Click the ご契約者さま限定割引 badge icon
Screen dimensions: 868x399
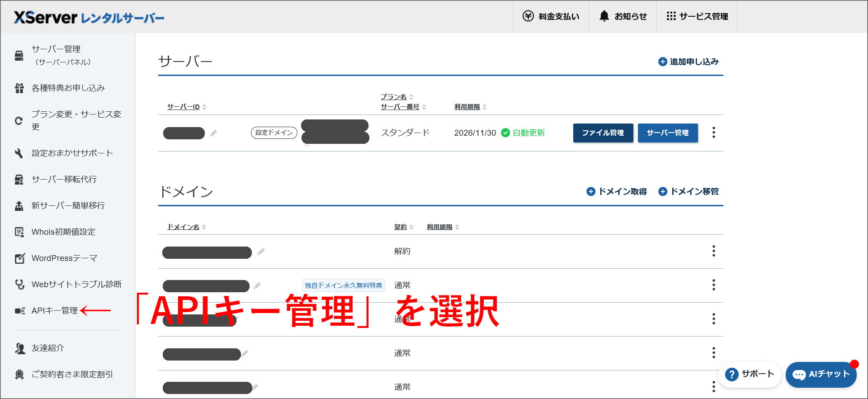[19, 375]
